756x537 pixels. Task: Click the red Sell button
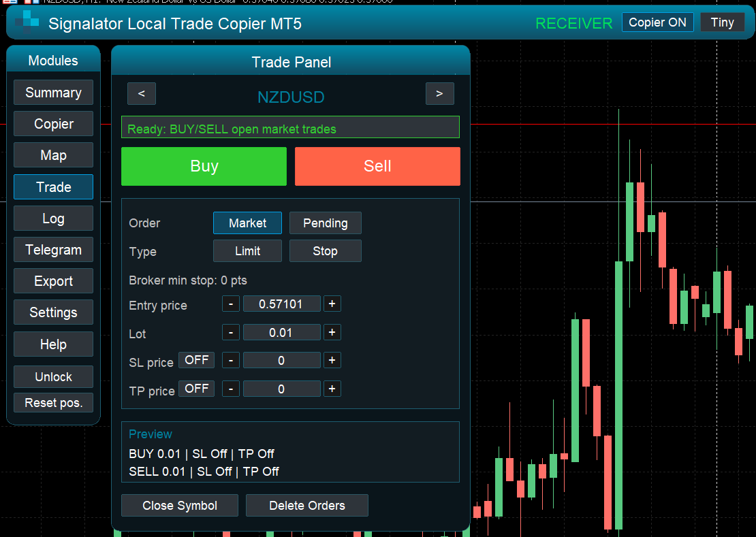point(377,166)
